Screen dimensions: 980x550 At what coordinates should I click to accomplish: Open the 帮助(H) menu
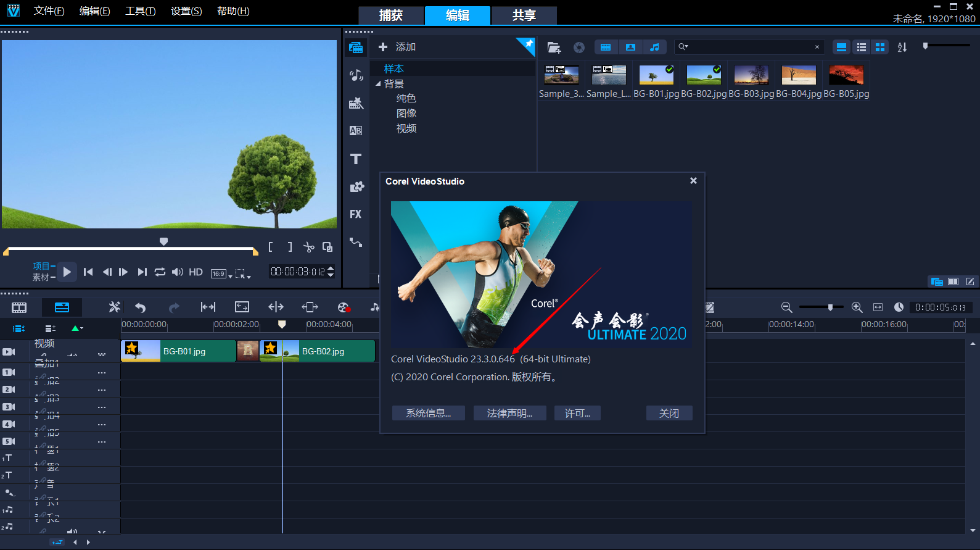tap(233, 11)
